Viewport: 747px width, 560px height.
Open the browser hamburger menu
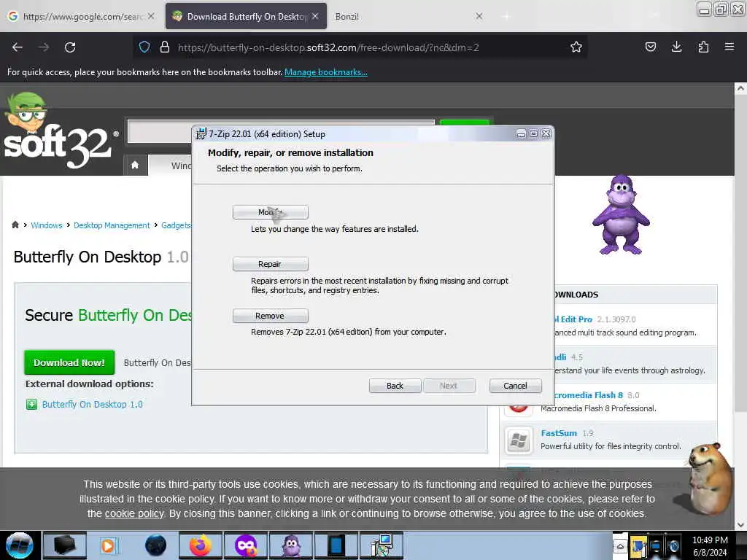tap(729, 47)
